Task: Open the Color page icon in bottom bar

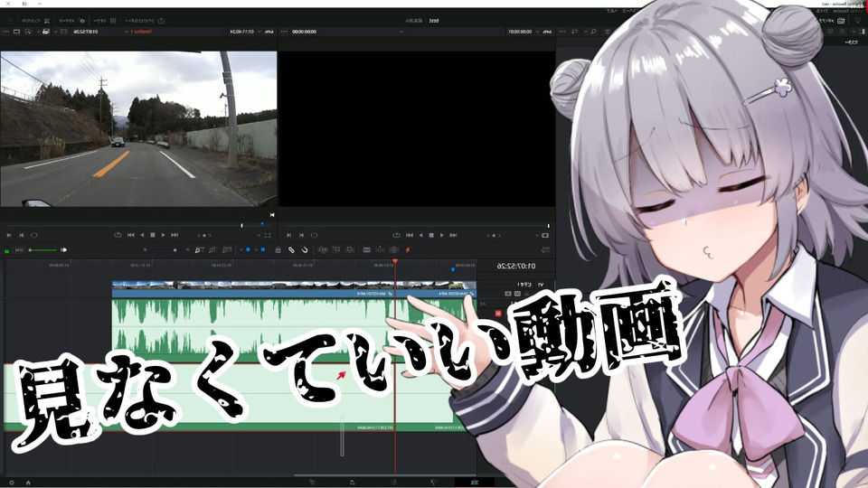Action: [393, 483]
